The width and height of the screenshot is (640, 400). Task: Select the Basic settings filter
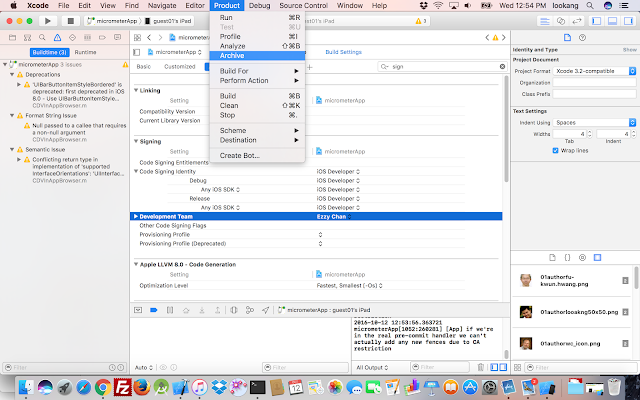pyautogui.click(x=144, y=67)
